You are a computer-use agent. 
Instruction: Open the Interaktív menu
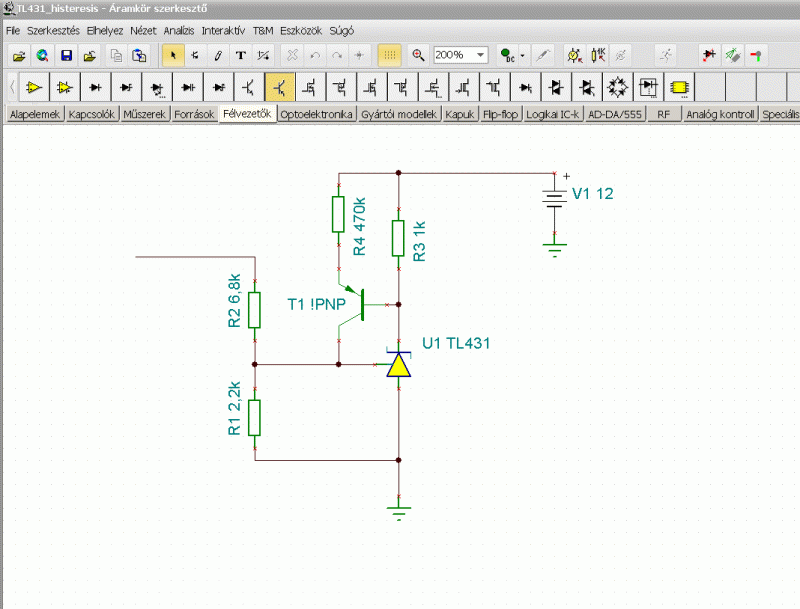pos(223,31)
